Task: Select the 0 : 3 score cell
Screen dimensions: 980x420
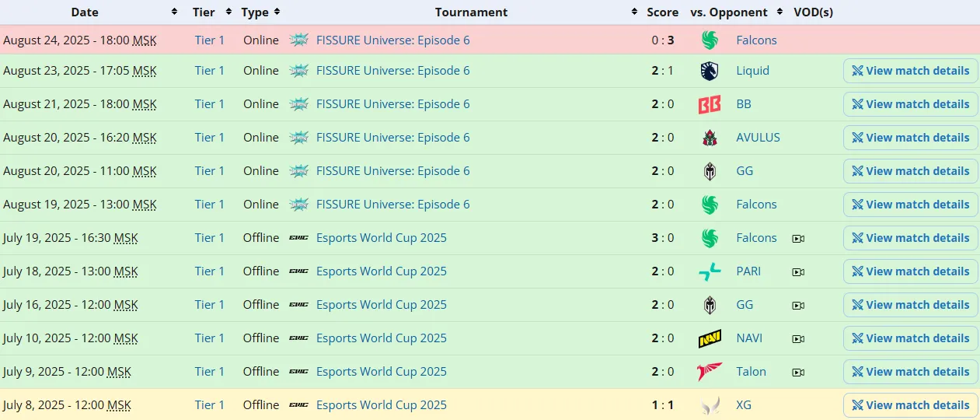Action: coord(663,40)
